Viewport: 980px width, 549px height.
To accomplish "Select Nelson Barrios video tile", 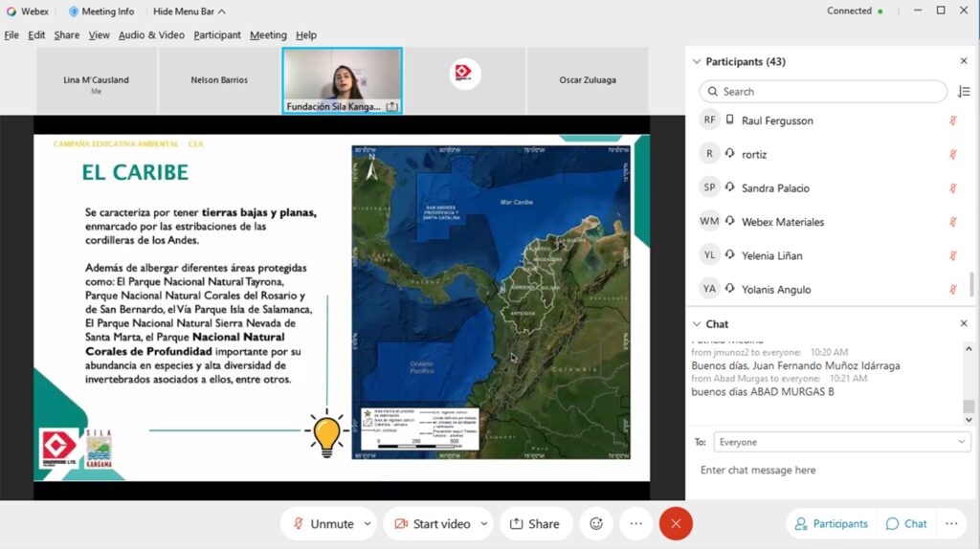I will [219, 80].
